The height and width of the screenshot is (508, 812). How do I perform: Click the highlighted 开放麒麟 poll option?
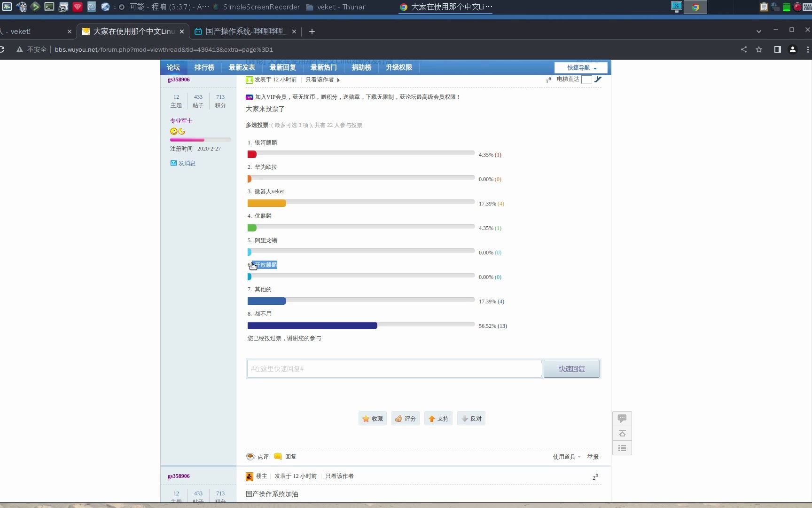tap(265, 265)
